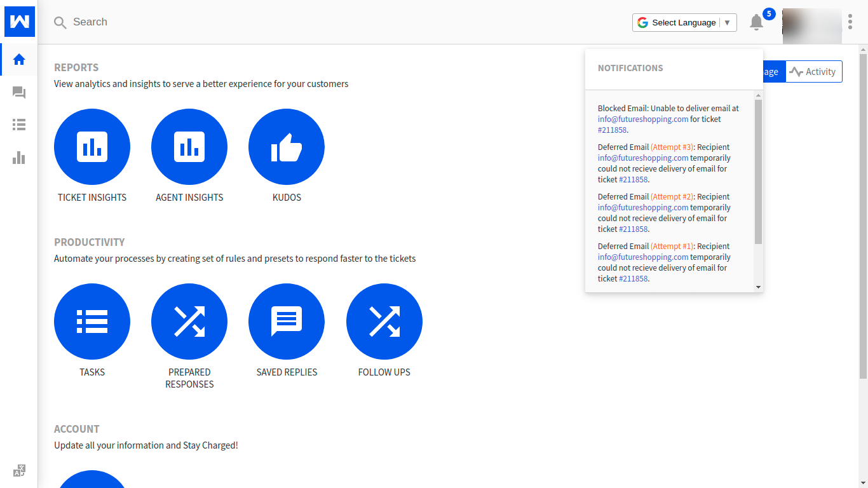Open the Select Language dropdown
This screenshot has width=868, height=488.
[684, 22]
